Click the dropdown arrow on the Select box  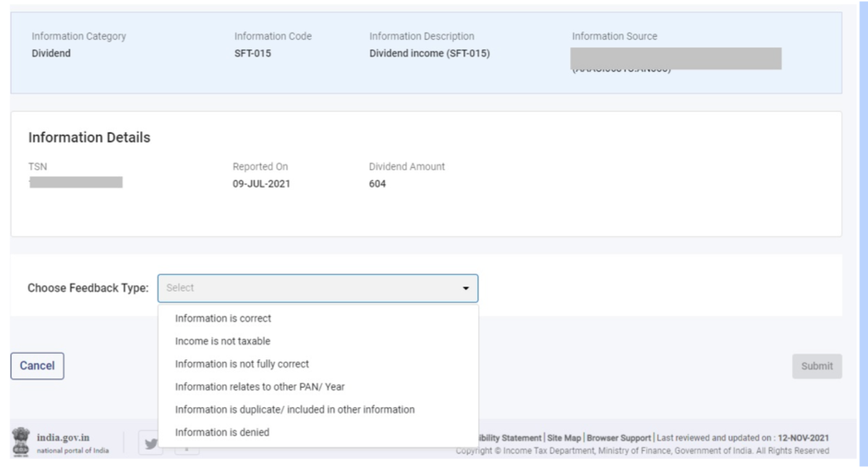coord(467,288)
